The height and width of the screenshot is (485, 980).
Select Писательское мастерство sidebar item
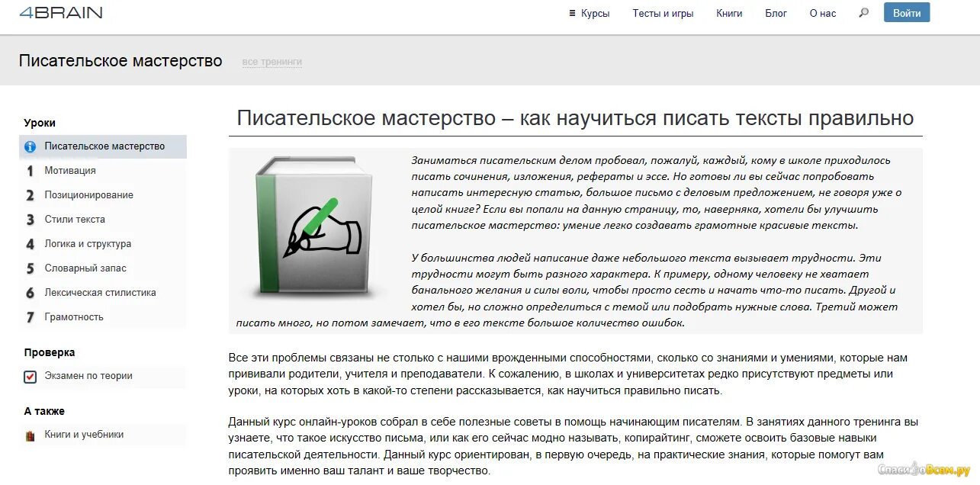(103, 146)
